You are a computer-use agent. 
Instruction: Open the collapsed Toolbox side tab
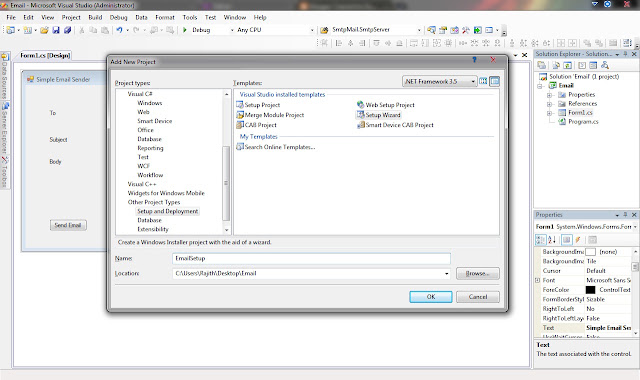click(x=4, y=172)
